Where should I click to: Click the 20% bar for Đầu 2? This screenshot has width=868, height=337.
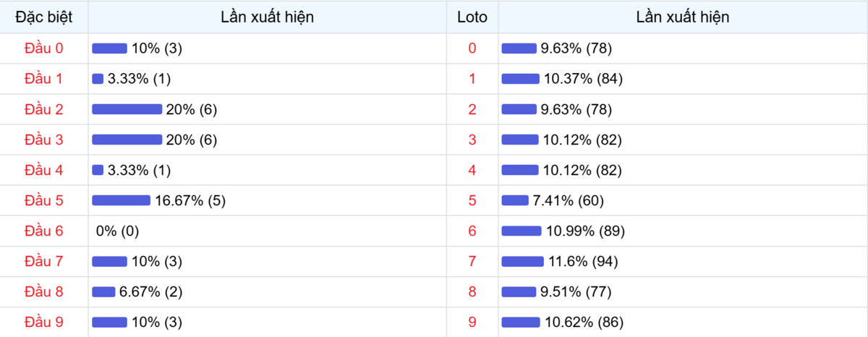127,109
